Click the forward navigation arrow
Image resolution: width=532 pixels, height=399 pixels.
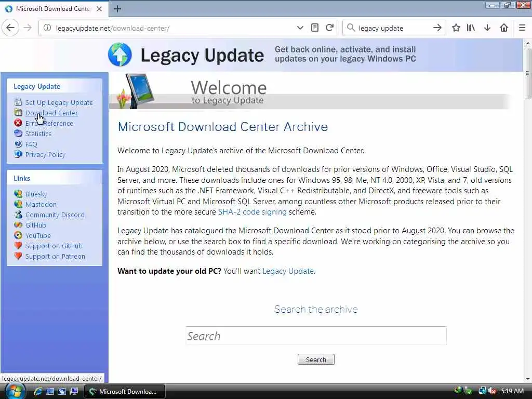pyautogui.click(x=28, y=28)
